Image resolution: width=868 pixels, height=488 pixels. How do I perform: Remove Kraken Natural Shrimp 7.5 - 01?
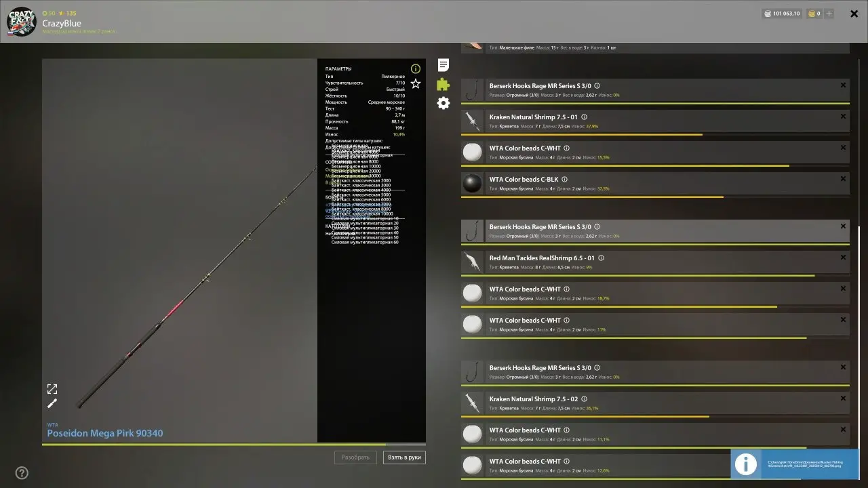pyautogui.click(x=843, y=117)
